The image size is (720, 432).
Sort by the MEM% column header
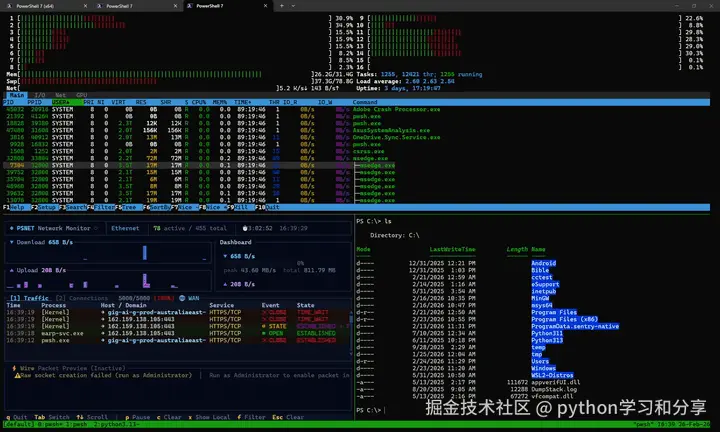(x=220, y=102)
